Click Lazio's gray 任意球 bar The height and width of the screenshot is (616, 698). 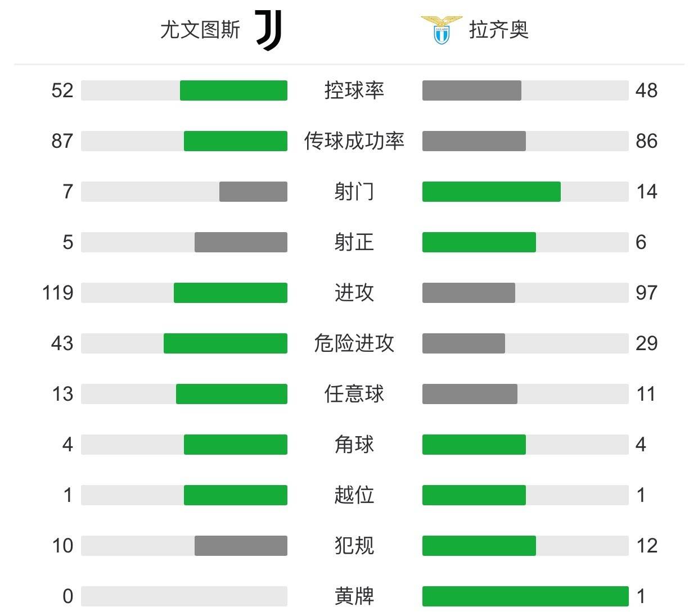470,394
